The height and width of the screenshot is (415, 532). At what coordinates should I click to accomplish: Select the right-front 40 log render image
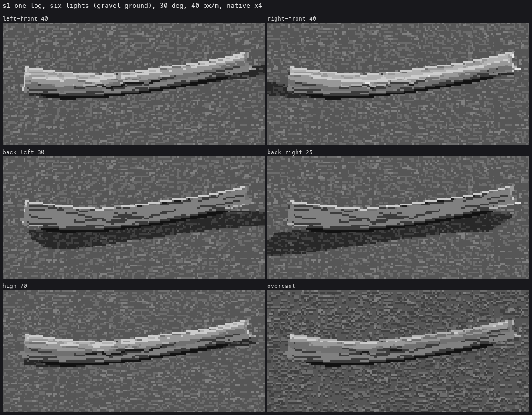[x=398, y=84]
